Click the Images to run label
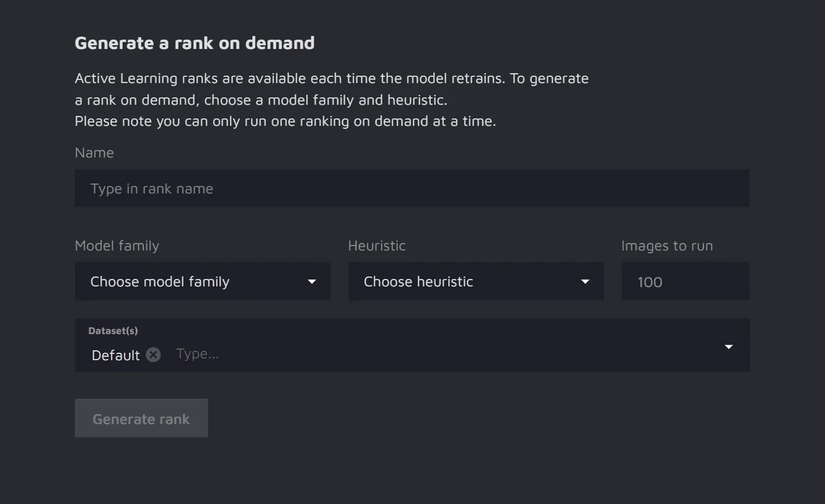Image resolution: width=825 pixels, height=504 pixels. (x=667, y=246)
